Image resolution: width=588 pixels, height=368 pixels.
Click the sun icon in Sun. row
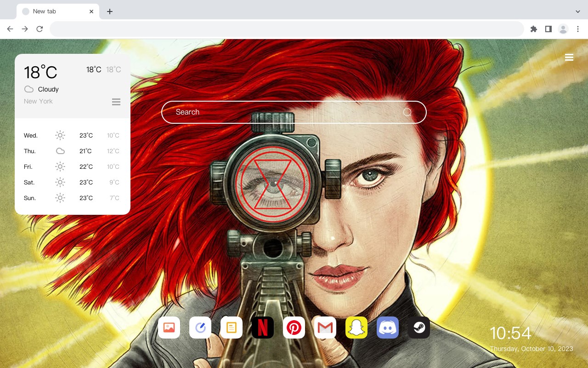[x=60, y=198]
